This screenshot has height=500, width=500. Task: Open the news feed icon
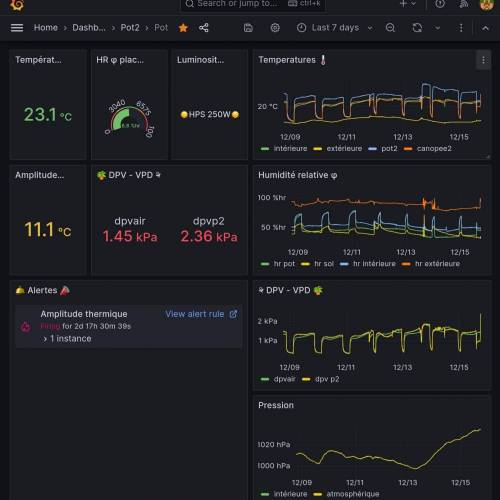[464, 4]
